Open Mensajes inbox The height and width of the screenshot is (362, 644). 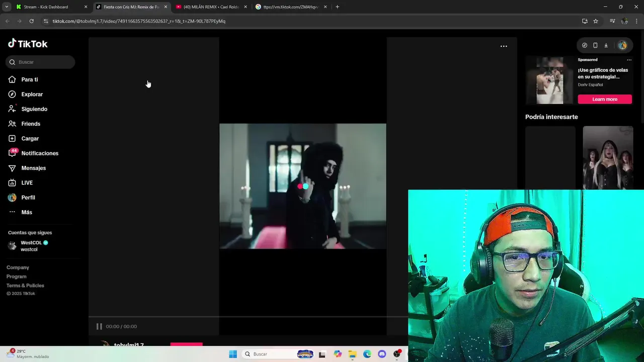click(33, 168)
